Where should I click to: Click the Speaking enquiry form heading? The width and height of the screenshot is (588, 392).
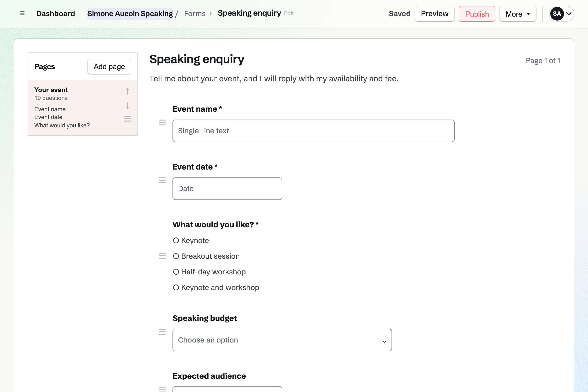coord(197,60)
